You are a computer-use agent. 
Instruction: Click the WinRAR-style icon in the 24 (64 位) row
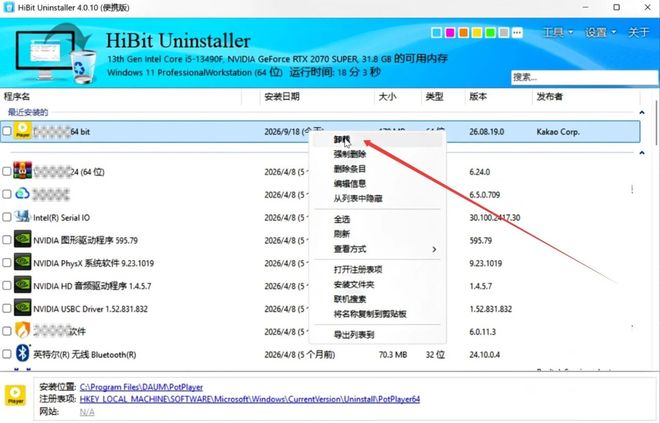[22, 171]
